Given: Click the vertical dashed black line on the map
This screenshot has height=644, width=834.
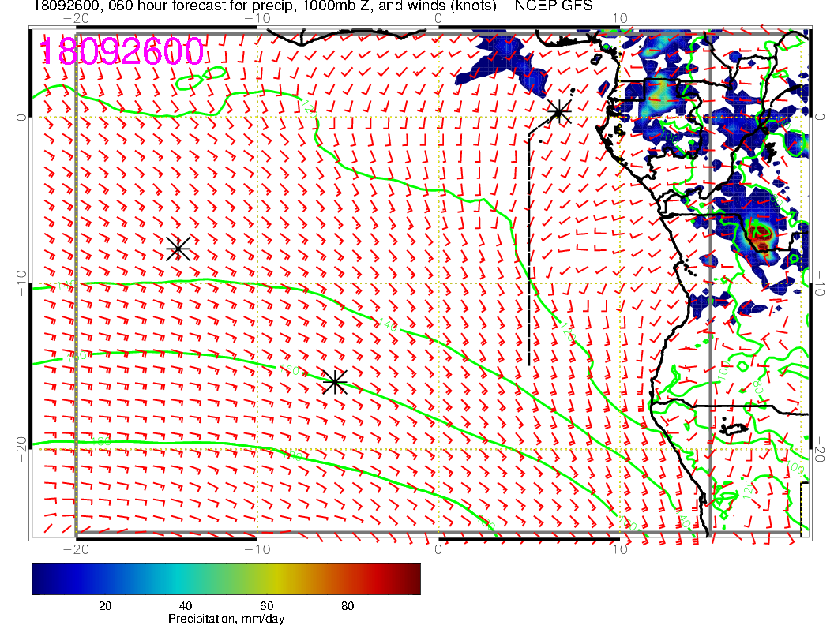Looking at the screenshot, I should [x=529, y=249].
